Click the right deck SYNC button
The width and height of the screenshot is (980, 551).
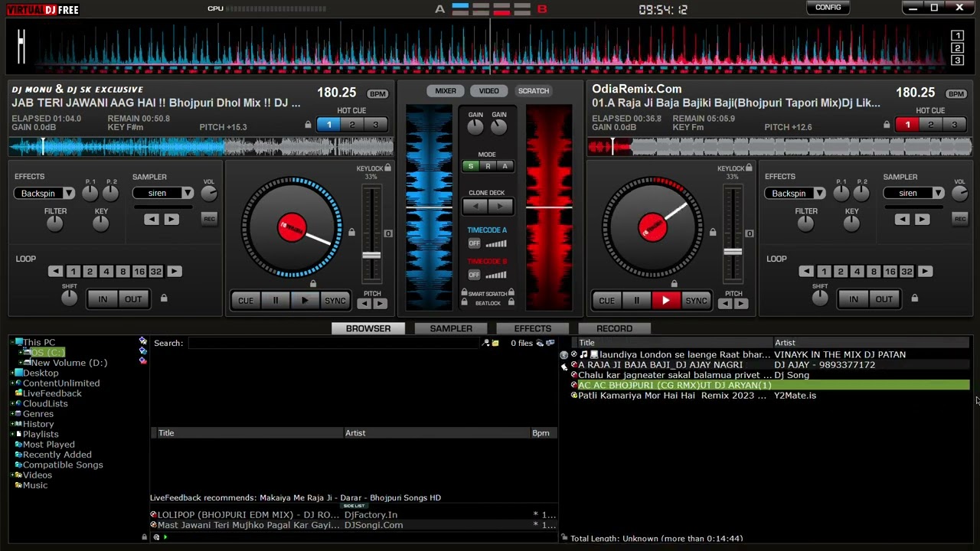(696, 301)
